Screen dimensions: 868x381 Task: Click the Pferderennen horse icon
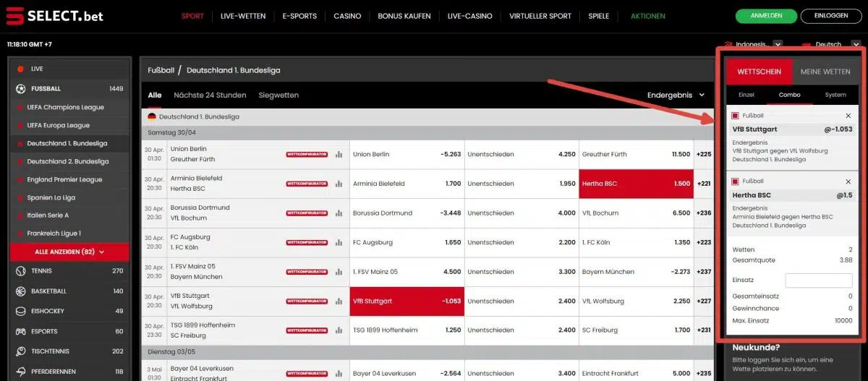pyautogui.click(x=20, y=372)
